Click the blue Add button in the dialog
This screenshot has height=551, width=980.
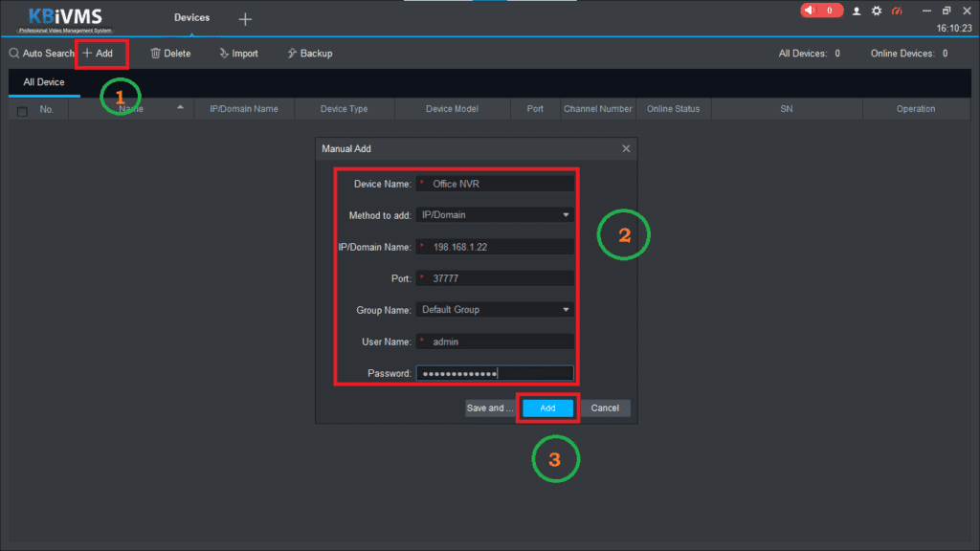[x=547, y=408]
